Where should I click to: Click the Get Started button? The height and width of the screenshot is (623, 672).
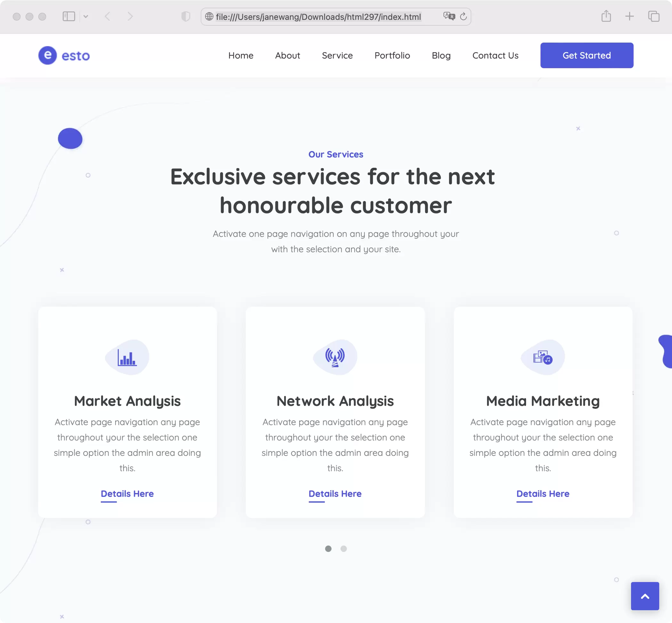point(587,55)
